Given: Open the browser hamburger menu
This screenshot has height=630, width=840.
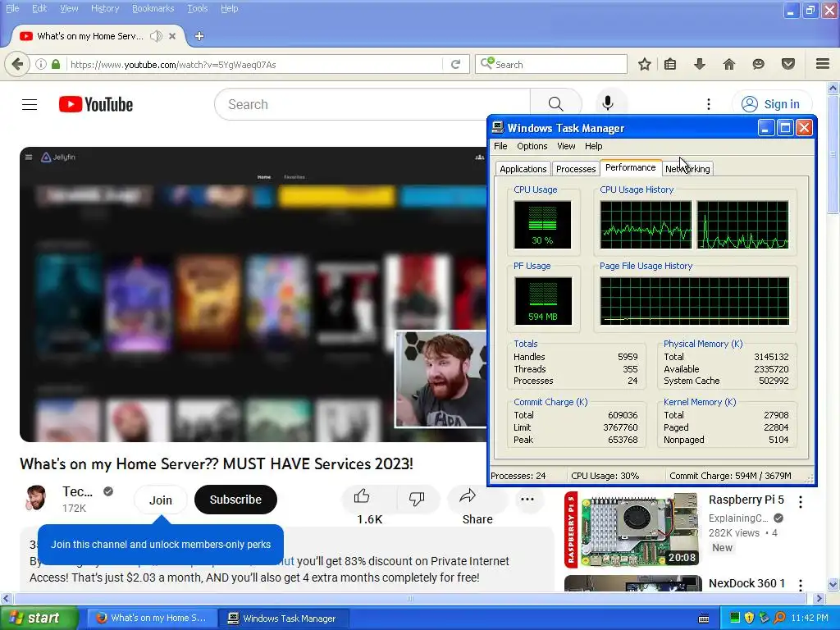Looking at the screenshot, I should tap(823, 64).
